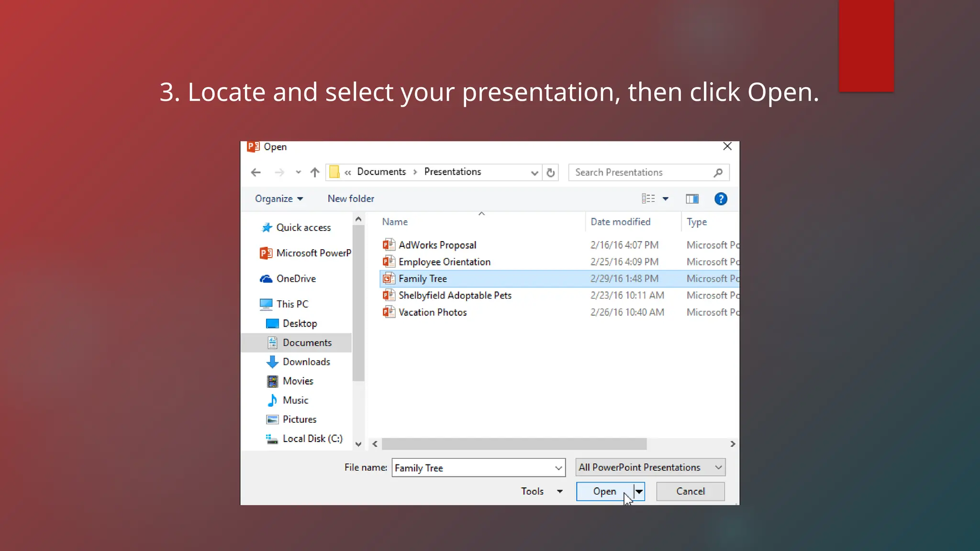Click the Search Presentations field
980x551 pixels.
[649, 173]
